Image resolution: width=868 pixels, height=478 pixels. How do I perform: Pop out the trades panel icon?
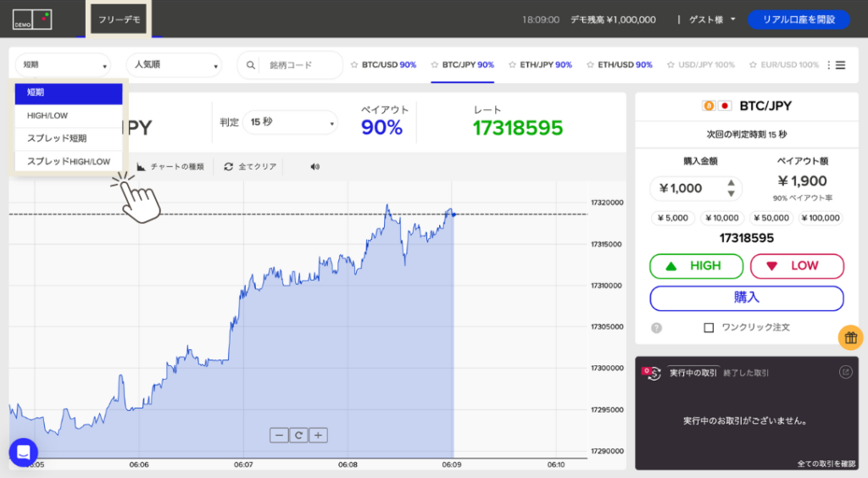(844, 372)
